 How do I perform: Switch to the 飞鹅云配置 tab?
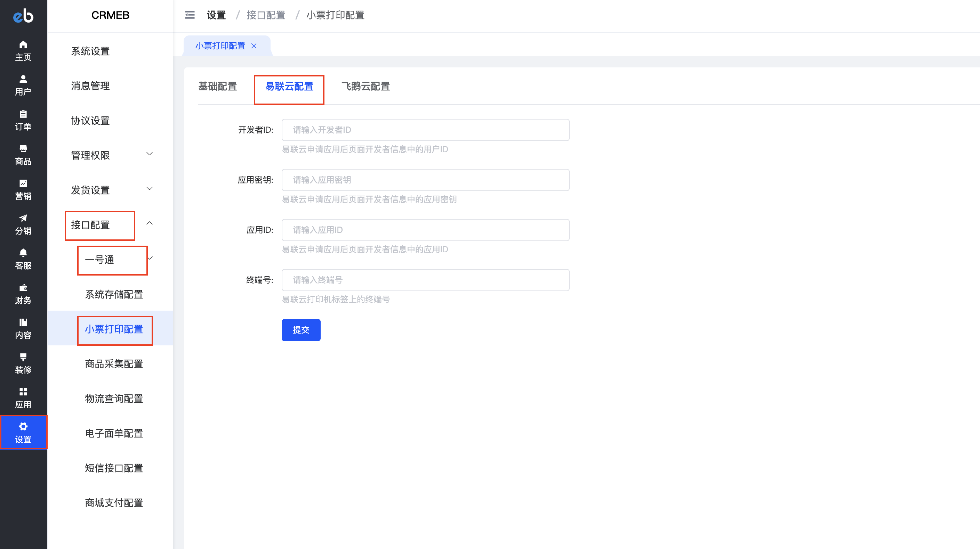point(365,87)
